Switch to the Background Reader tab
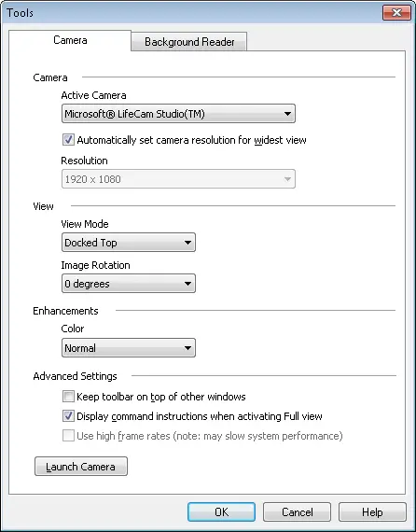The width and height of the screenshot is (416, 532). (189, 42)
